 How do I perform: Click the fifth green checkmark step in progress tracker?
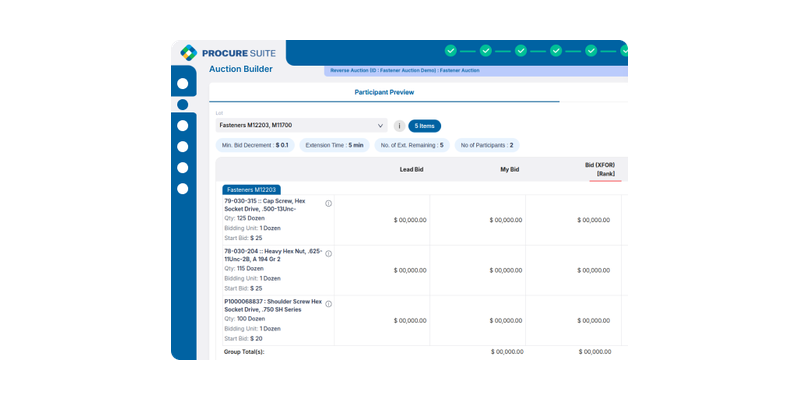[591, 51]
